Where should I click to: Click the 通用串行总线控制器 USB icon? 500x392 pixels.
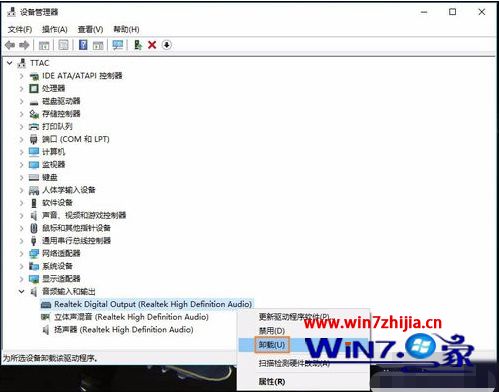[x=34, y=241]
